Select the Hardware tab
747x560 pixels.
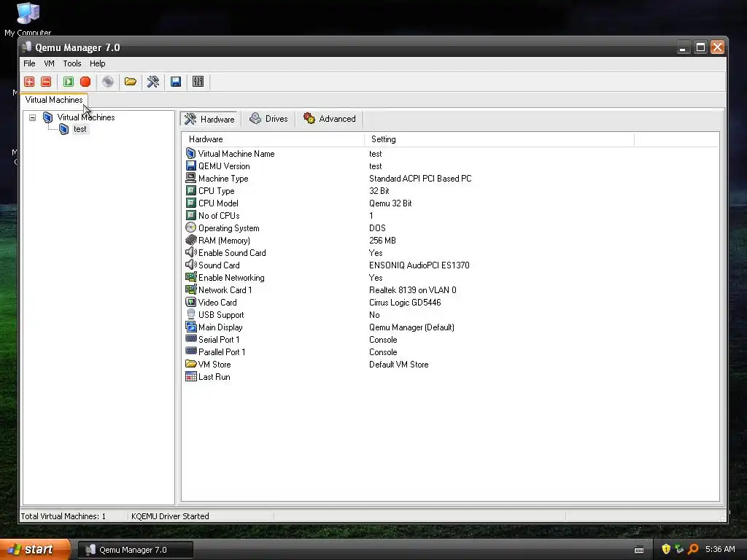(x=209, y=119)
